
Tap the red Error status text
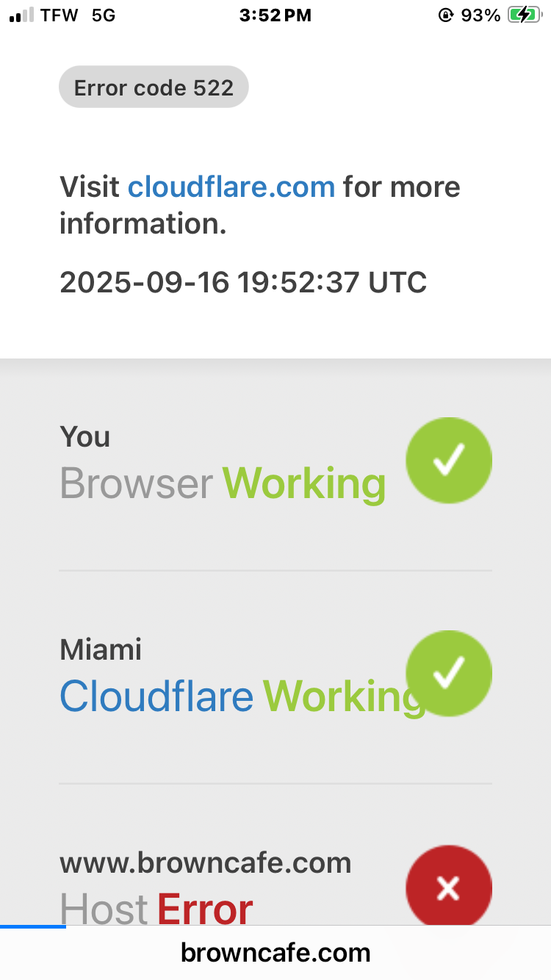pyautogui.click(x=205, y=908)
